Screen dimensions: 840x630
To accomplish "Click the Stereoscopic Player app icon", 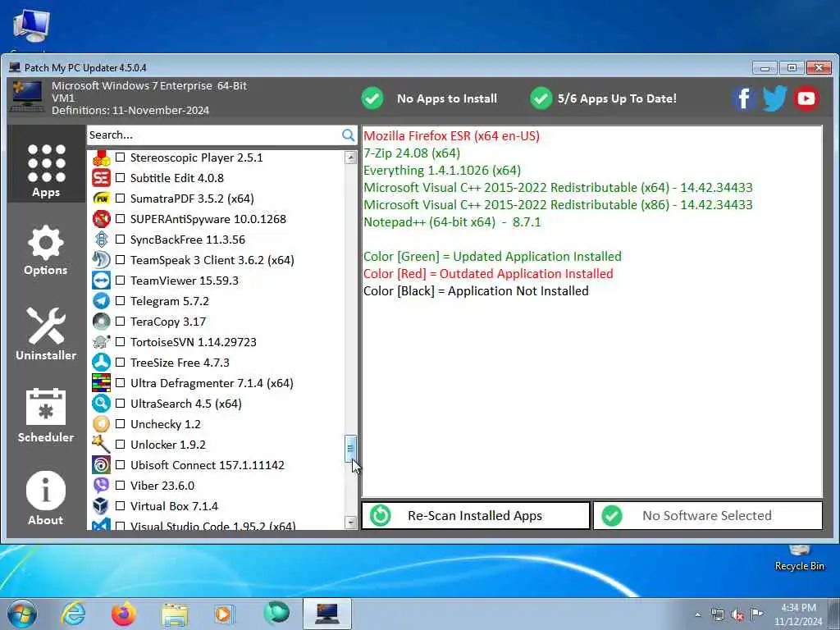I will [x=101, y=157].
